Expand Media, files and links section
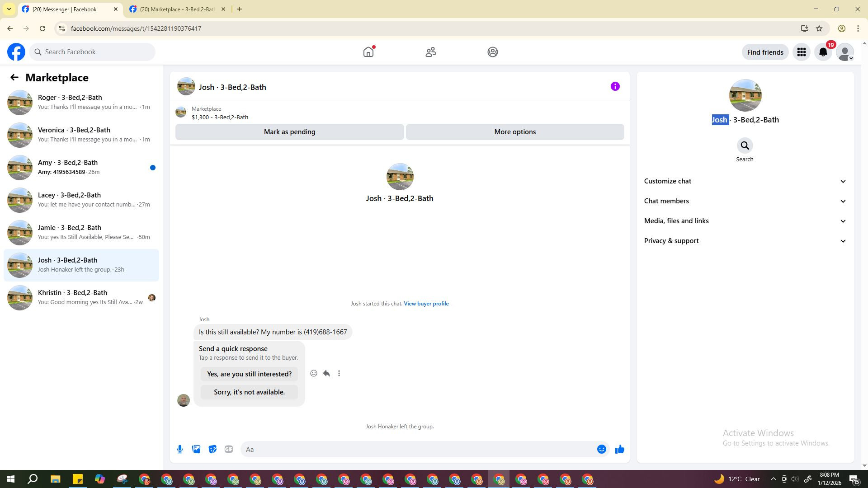The width and height of the screenshot is (868, 488). 745,221
